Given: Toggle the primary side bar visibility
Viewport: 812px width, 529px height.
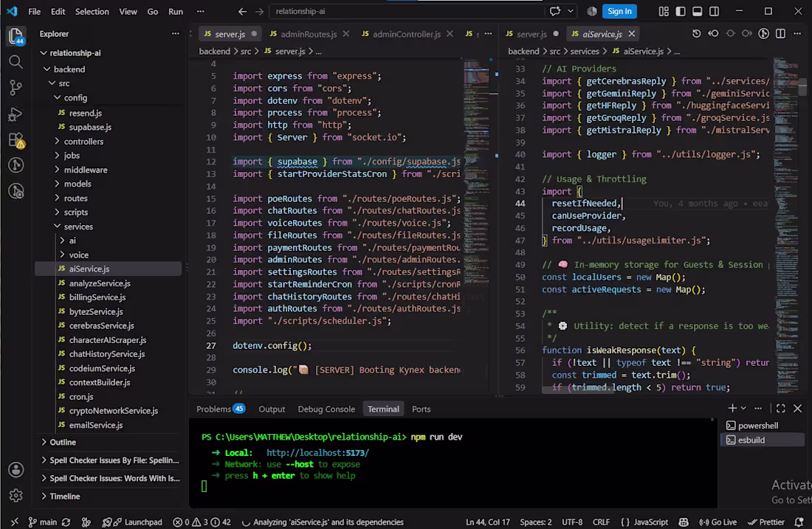Looking at the screenshot, I should tap(681, 11).
